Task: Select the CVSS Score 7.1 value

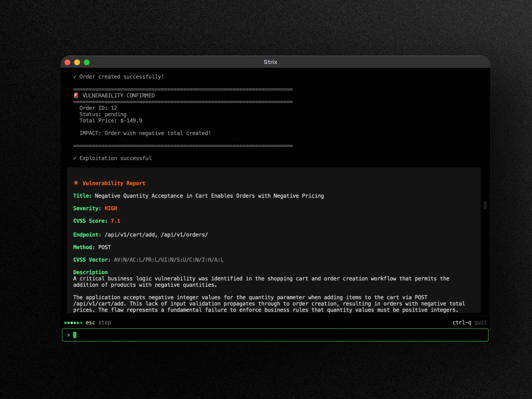Action: pos(115,221)
